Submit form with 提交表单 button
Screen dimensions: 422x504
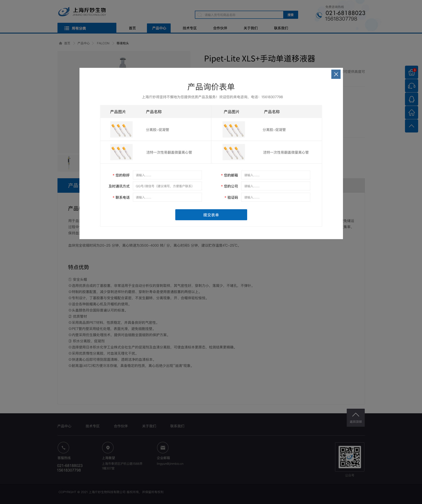[x=211, y=215]
